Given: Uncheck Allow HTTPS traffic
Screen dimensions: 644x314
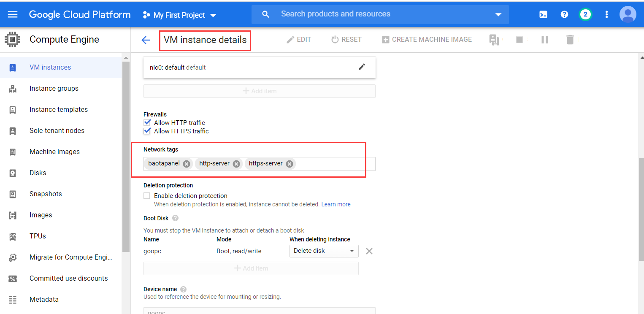Looking at the screenshot, I should 147,131.
